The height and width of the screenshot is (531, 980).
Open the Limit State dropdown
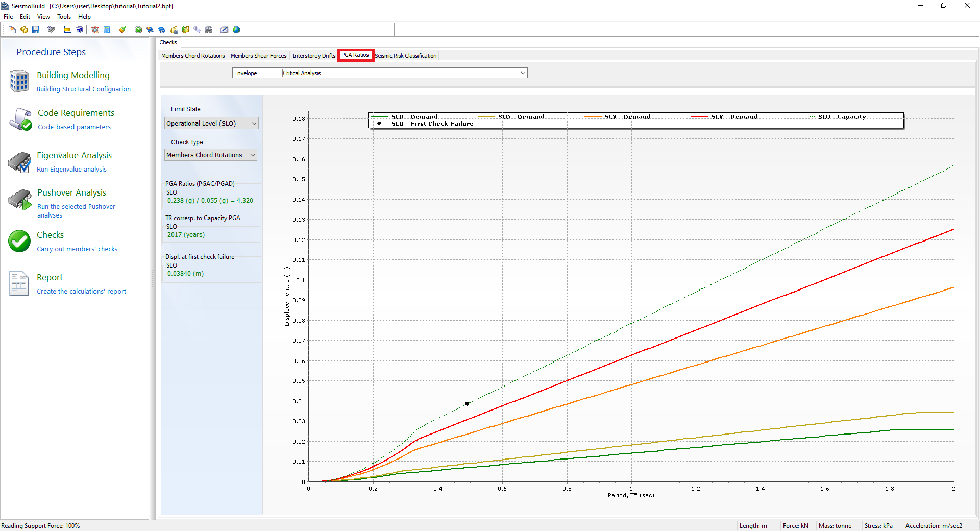[x=211, y=124]
